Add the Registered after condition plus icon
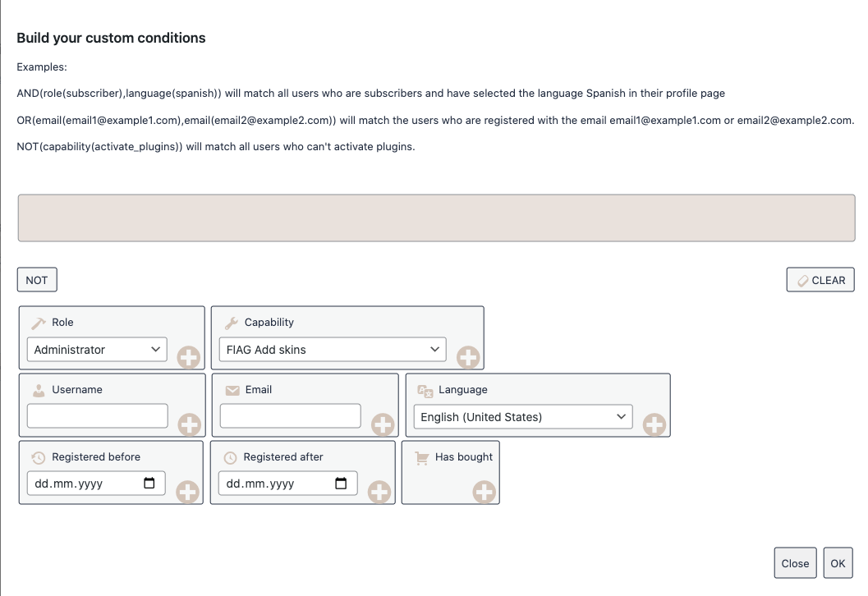Viewport: 868px width, 596px height. (379, 492)
